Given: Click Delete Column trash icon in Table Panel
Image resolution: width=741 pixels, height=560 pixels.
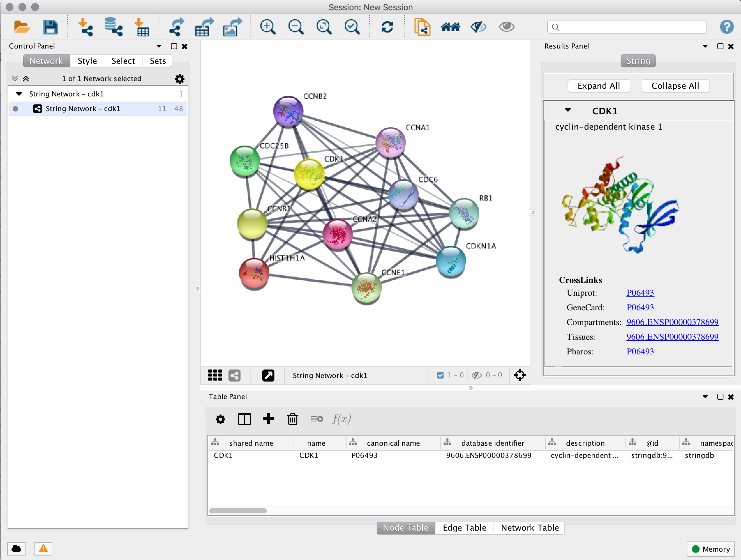Looking at the screenshot, I should pos(292,419).
